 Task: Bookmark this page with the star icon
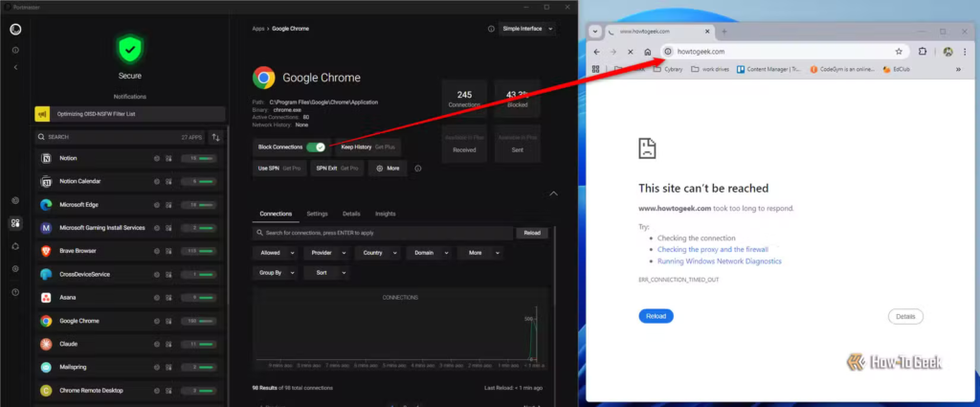coord(899,52)
